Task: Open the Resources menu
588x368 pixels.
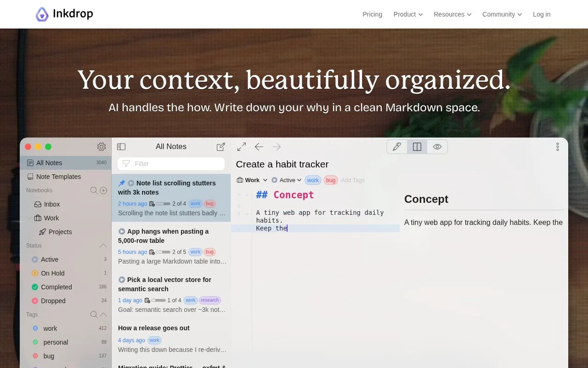Action: (x=452, y=14)
